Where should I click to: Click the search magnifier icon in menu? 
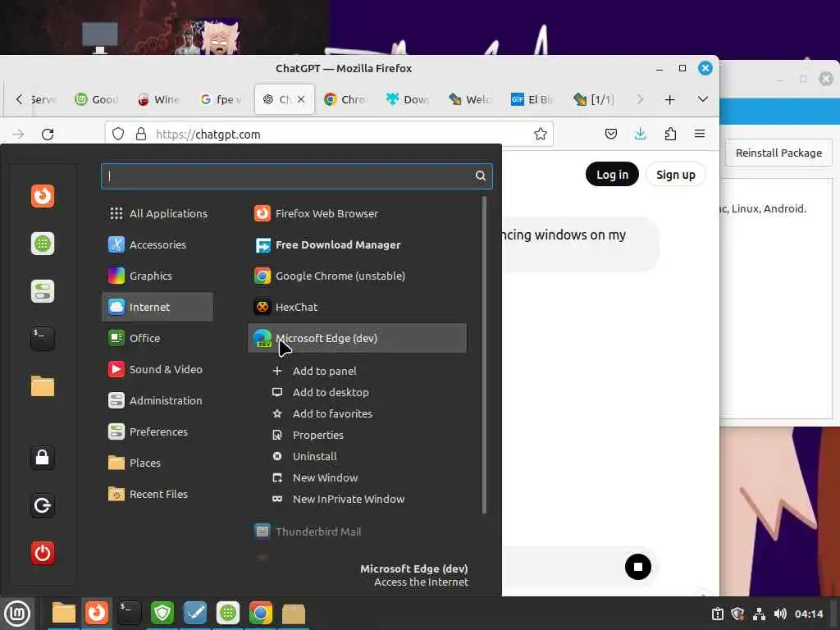pos(481,176)
